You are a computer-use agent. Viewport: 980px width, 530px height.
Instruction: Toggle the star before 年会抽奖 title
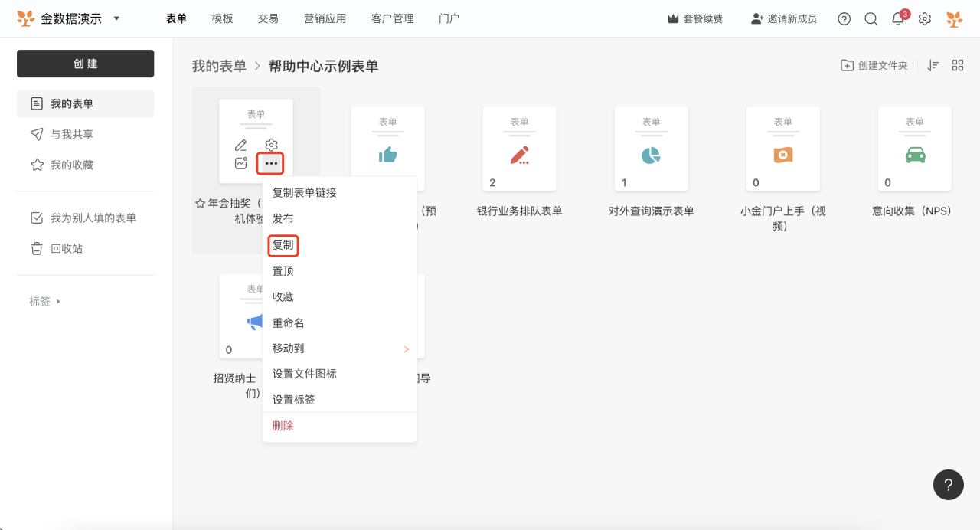click(x=200, y=204)
